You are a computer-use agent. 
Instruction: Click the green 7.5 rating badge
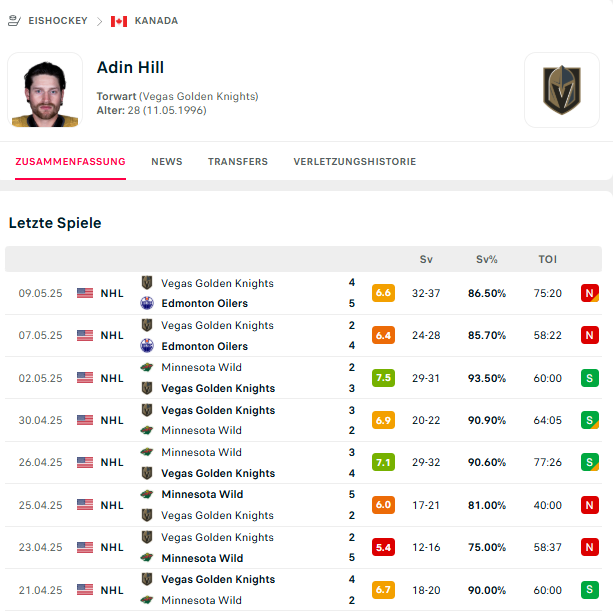[x=383, y=378]
